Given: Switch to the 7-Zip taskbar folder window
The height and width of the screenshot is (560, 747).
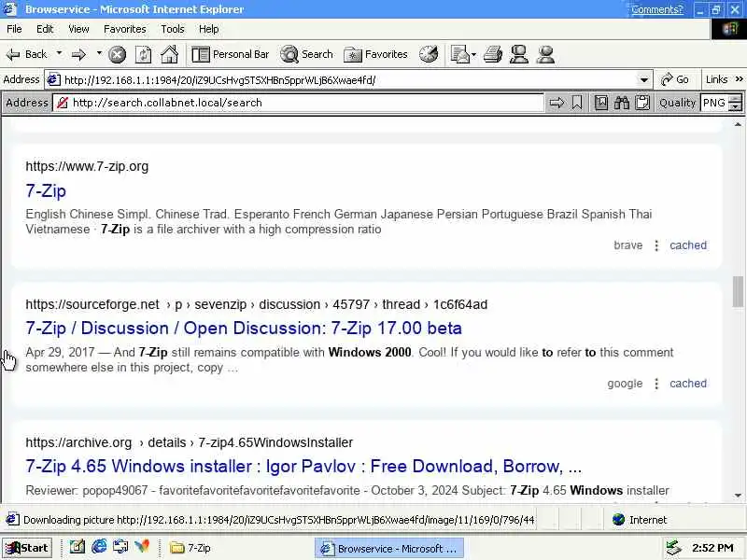Looking at the screenshot, I should click(191, 548).
